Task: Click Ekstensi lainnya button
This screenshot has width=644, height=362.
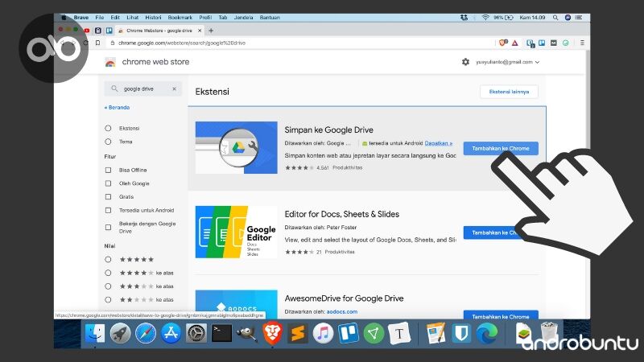Action: coord(509,92)
